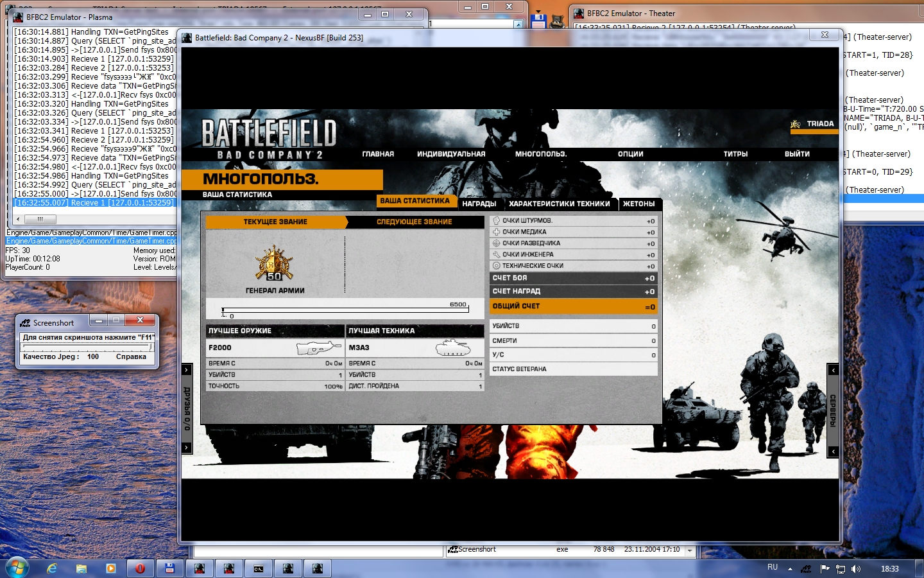Click the medic score cross icon
This screenshot has width=924, height=578.
[496, 232]
